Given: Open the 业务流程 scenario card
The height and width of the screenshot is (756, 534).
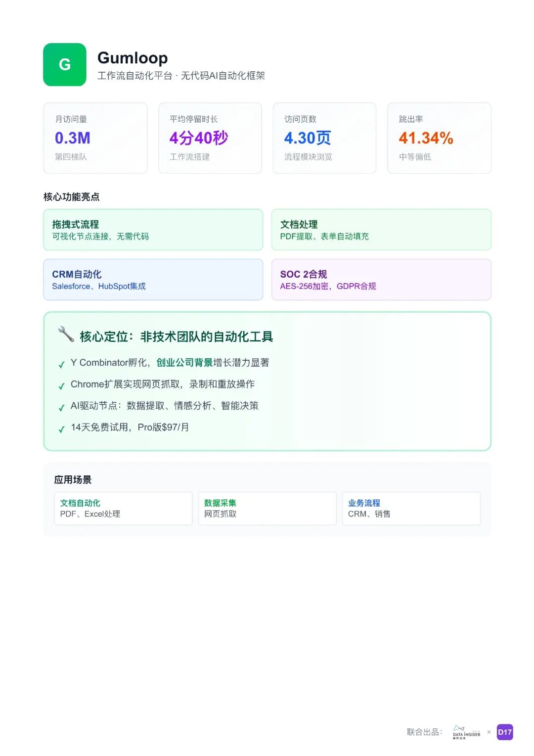Looking at the screenshot, I should (411, 508).
